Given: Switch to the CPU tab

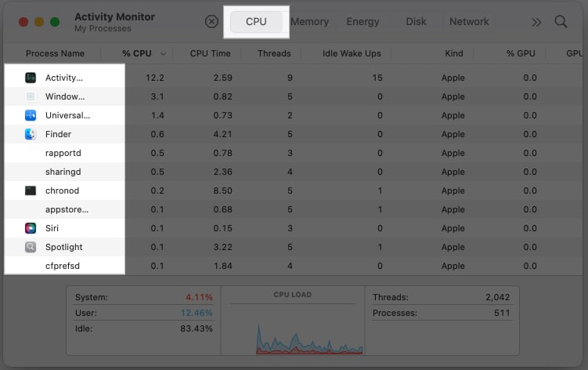Looking at the screenshot, I should [x=256, y=22].
